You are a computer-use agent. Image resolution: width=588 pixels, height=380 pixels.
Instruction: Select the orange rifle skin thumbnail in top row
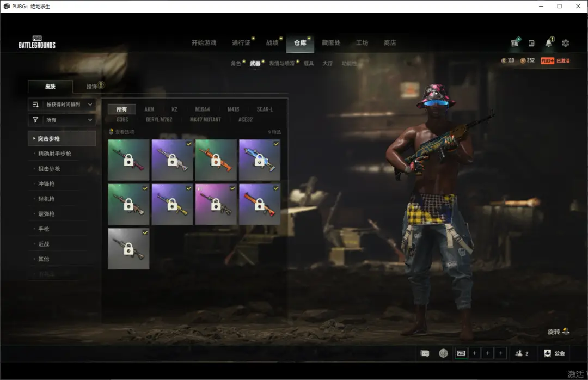click(216, 160)
